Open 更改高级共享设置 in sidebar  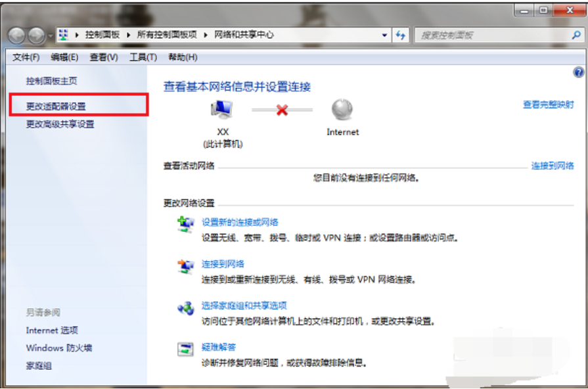(x=60, y=124)
